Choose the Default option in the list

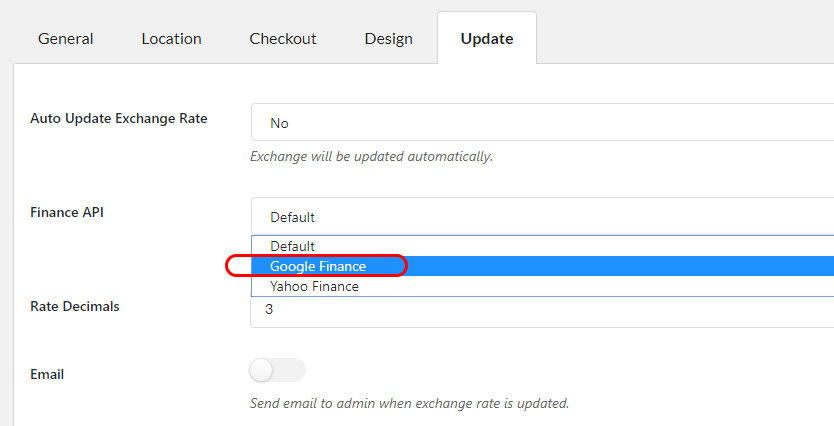543,246
